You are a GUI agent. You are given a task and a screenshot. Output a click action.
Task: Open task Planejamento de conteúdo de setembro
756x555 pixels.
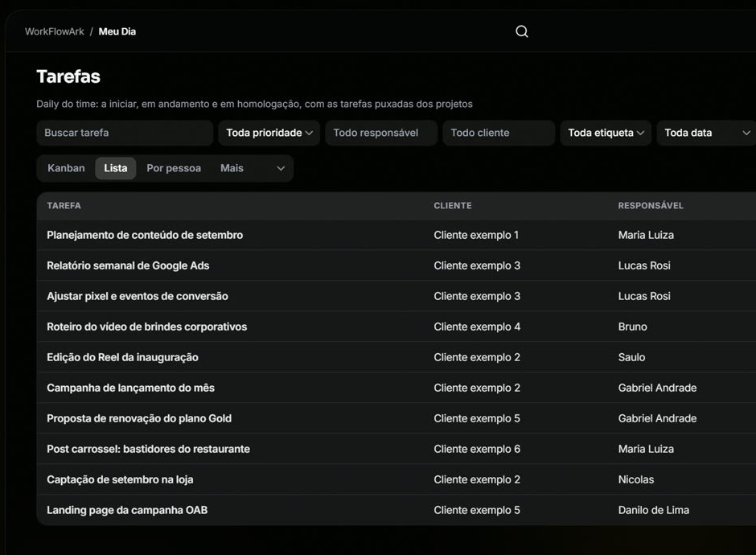coord(145,235)
